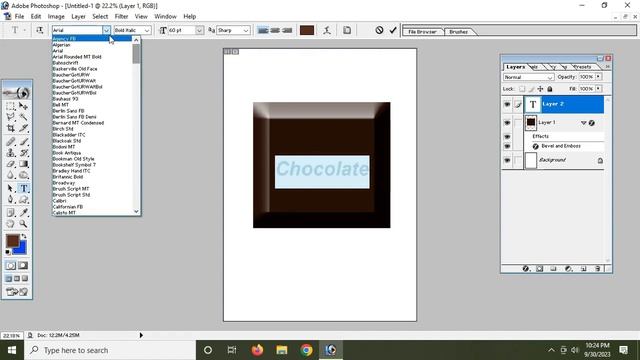The image size is (640, 360).
Task: Cancel current text edits icon
Action: [379, 30]
